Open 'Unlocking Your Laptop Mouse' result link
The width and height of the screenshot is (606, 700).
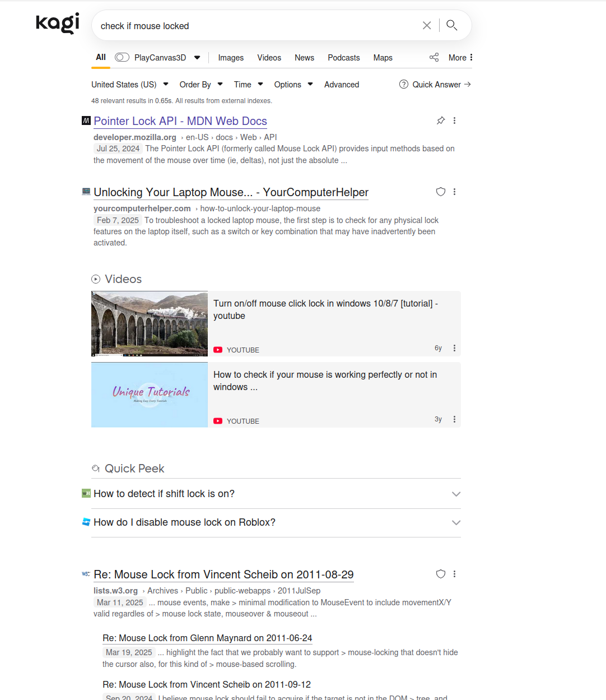point(231,192)
